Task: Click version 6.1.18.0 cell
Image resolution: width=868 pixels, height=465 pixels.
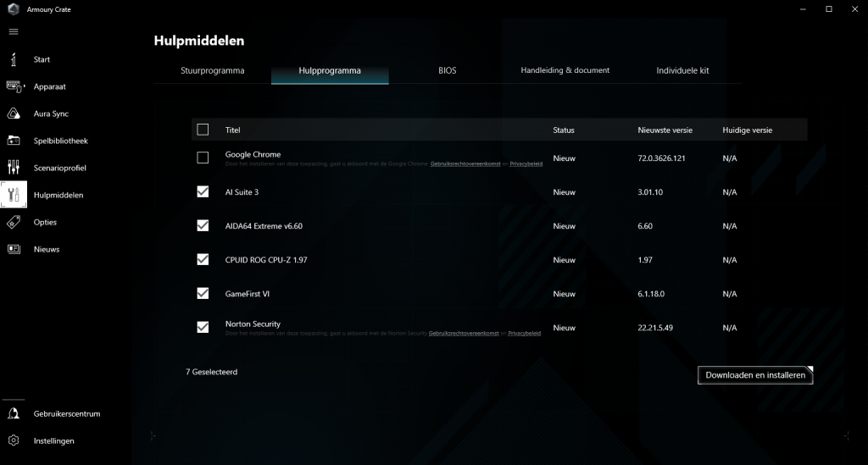Action: pos(650,294)
